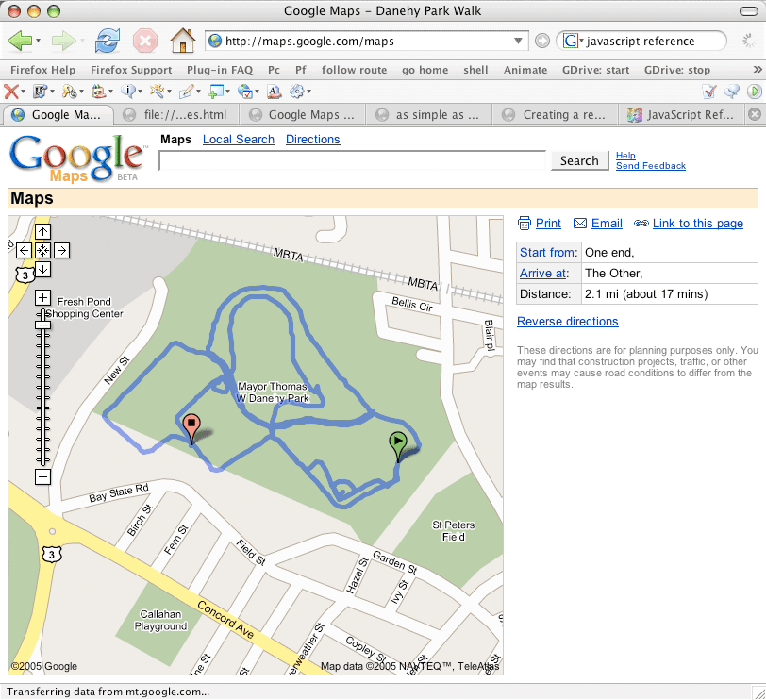
Task: Click the '2.1 mi (about 17 mins)' distance text
Action: 646,294
